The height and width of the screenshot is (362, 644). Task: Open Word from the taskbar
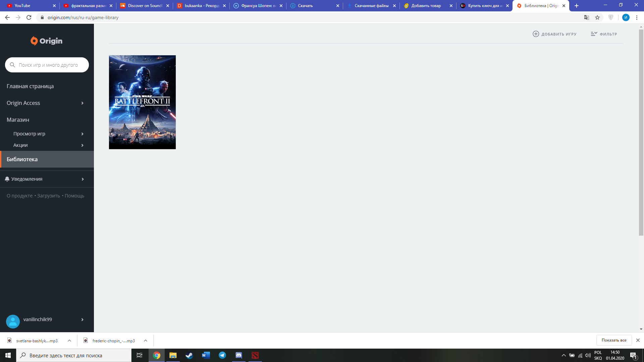click(x=206, y=355)
